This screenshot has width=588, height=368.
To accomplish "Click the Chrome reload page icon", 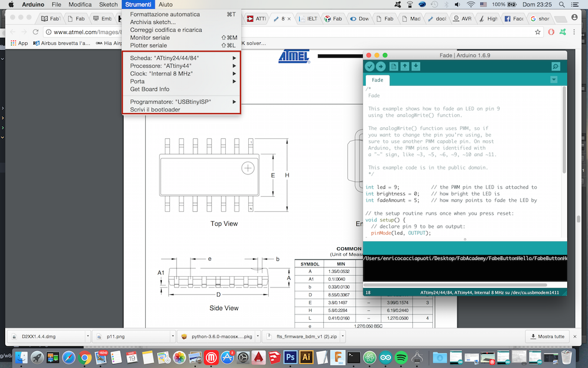I will 35,32.
